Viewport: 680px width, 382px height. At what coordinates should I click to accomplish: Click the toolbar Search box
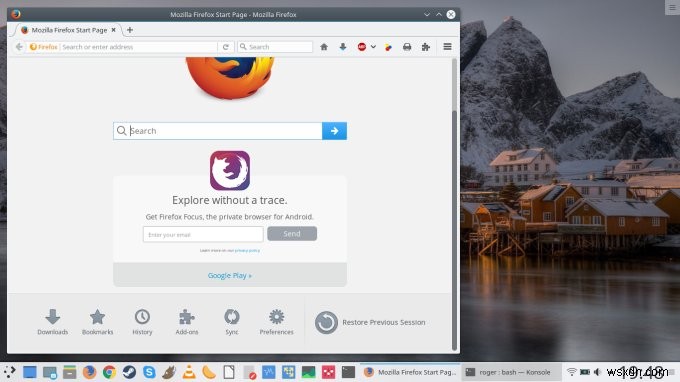(275, 47)
